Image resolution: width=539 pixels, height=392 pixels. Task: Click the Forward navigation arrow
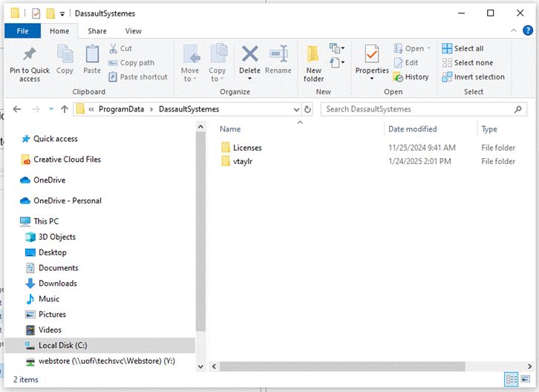(36, 109)
